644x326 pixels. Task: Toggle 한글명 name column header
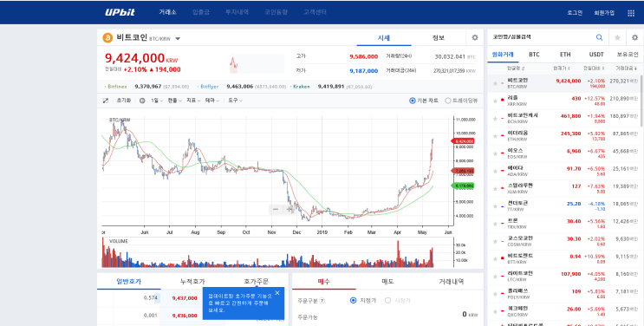click(516, 68)
